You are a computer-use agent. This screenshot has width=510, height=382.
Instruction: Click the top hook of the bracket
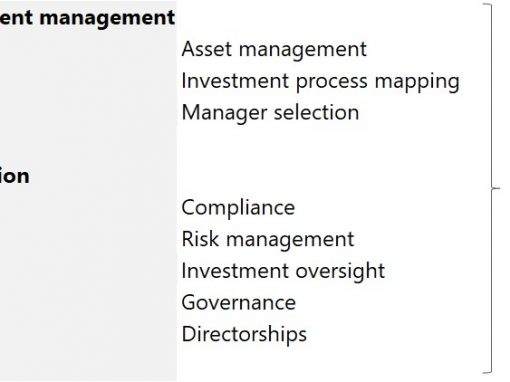(487, 4)
